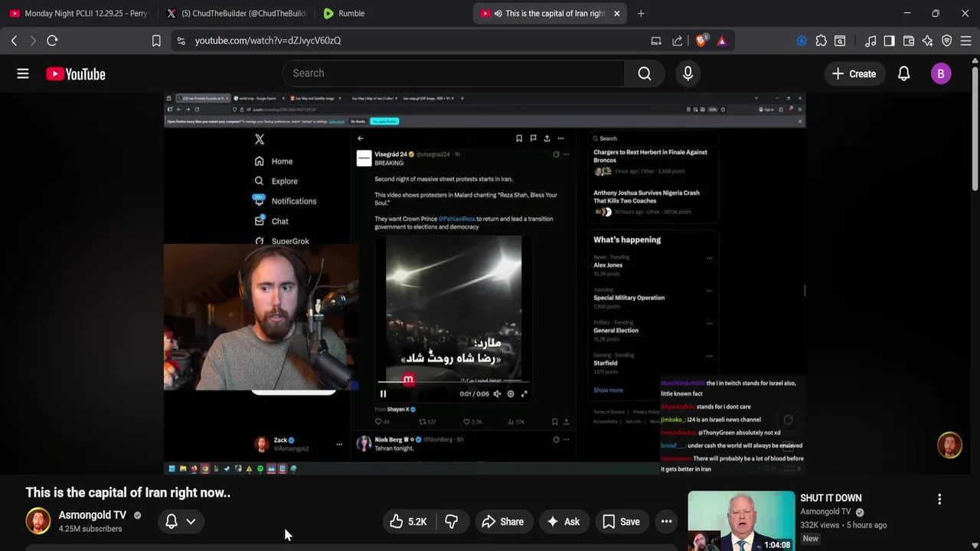The image size is (980, 551).
Task: Click the blue circular extension icon
Action: point(802,41)
